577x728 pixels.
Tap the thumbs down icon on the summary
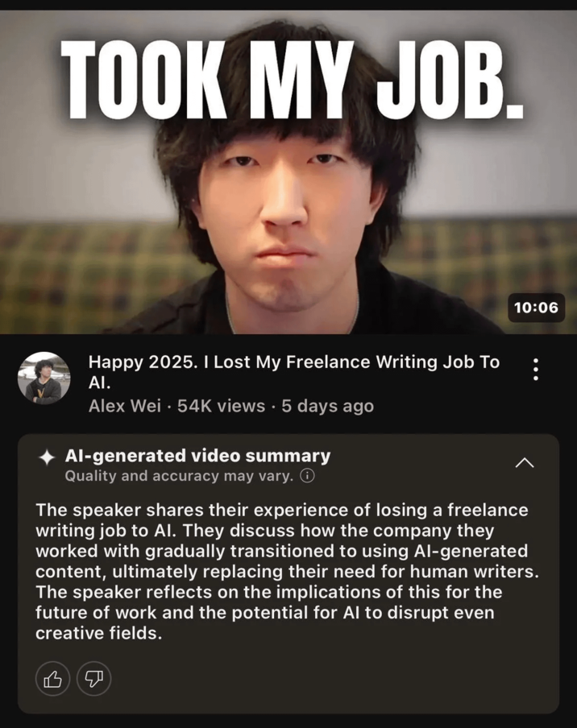click(x=93, y=679)
